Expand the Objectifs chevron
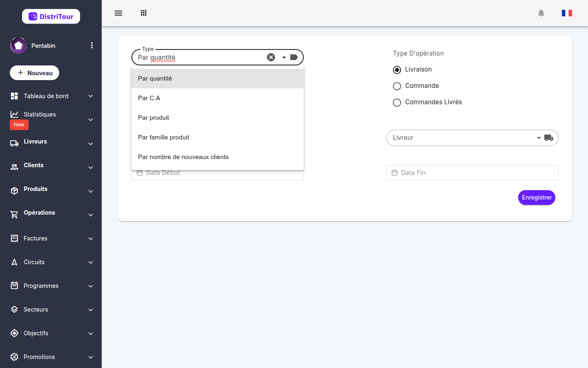 pos(91,334)
